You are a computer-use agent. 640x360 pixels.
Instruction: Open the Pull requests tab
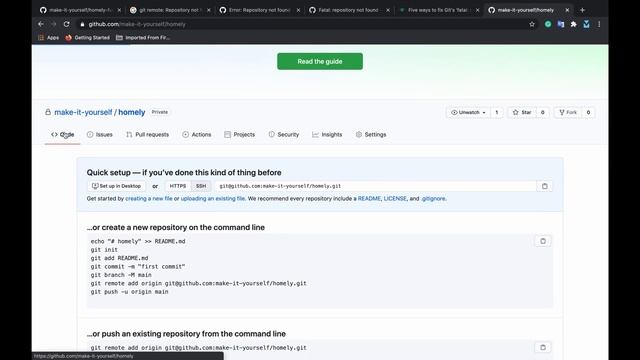pos(147,134)
